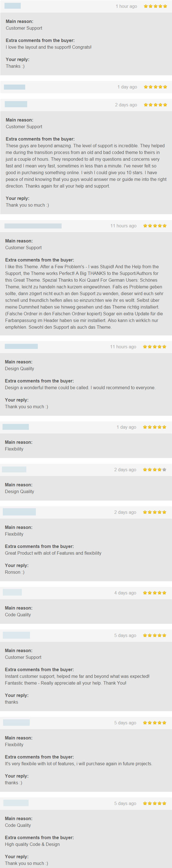Screen dimensions: 172x868
Task: Click stars above the 'It's very flexibile' review
Action: point(154,723)
